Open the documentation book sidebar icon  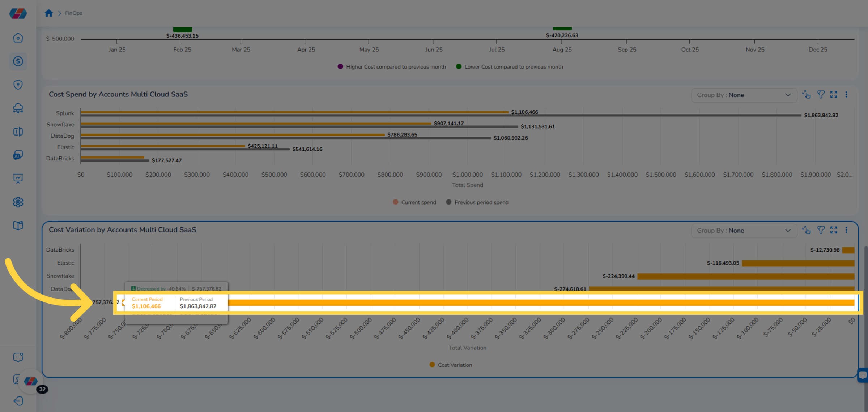tap(18, 226)
